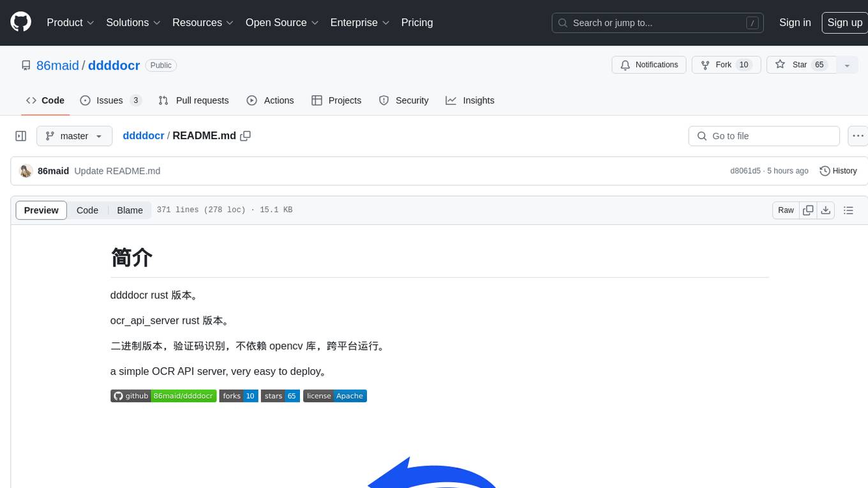
Task: Open the master branch selector
Action: click(x=74, y=136)
